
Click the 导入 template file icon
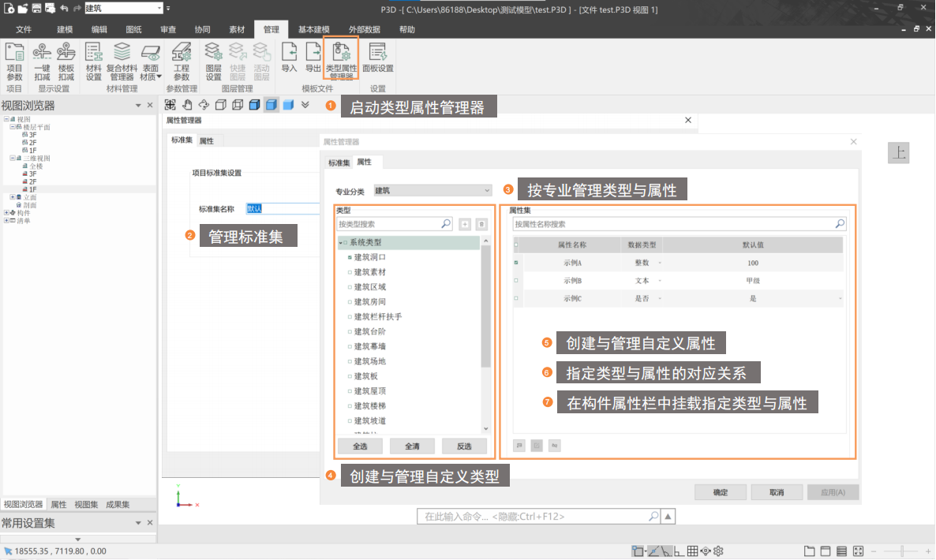(289, 58)
